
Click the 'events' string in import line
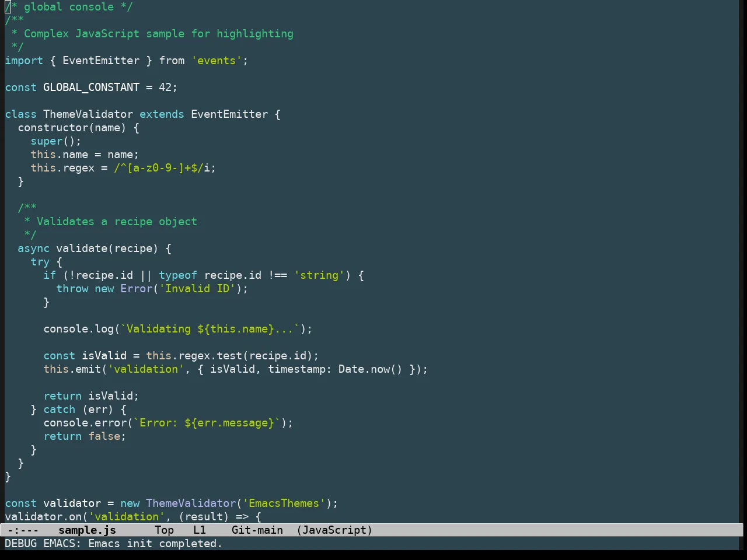point(217,61)
